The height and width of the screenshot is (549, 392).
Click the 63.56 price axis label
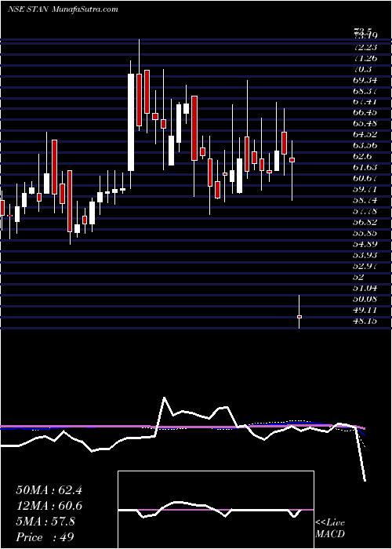(x=365, y=145)
